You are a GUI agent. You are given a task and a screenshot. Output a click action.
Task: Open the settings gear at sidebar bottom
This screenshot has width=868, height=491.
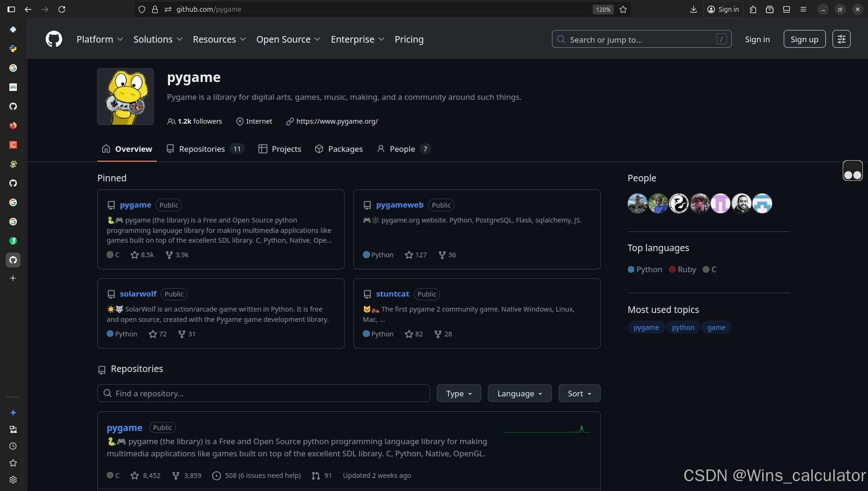pos(13,480)
